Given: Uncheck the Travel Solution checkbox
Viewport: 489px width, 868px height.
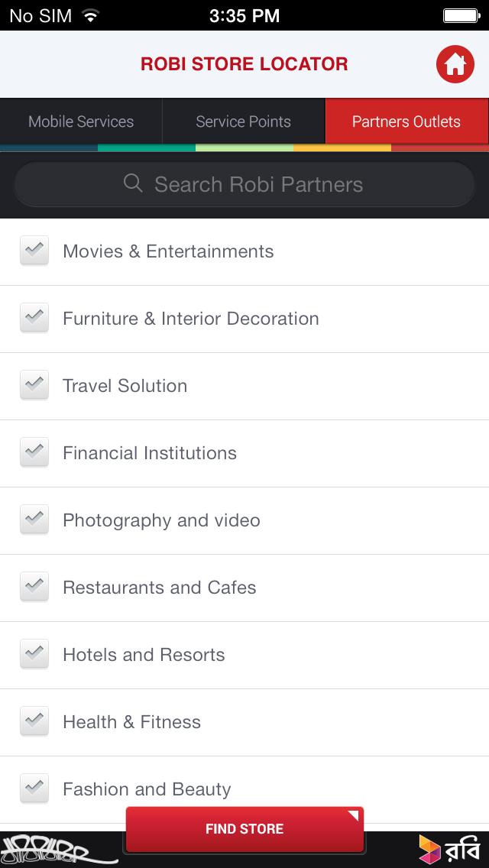Looking at the screenshot, I should [x=34, y=385].
